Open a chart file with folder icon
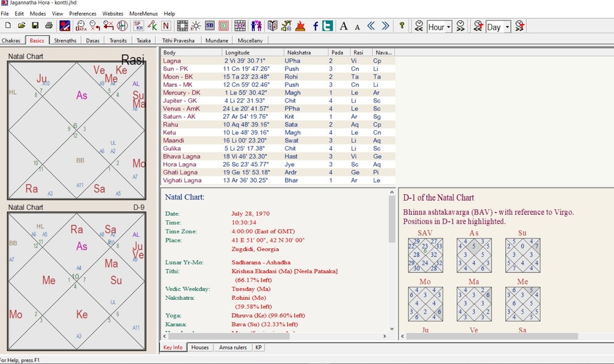Screen dimensions: 614x364 22,26
